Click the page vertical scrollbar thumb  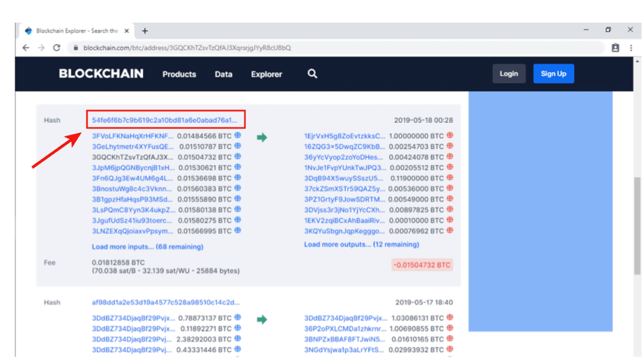(x=637, y=226)
